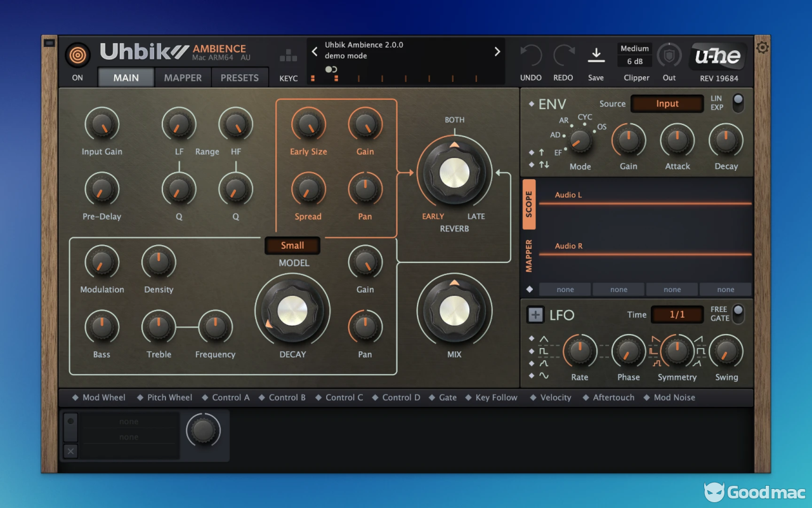The width and height of the screenshot is (812, 508).
Task: Click the plugin ON power icon
Action: pyautogui.click(x=77, y=55)
